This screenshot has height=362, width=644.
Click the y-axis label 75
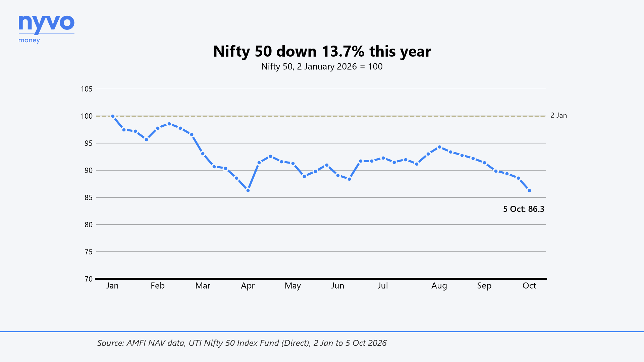pyautogui.click(x=89, y=252)
